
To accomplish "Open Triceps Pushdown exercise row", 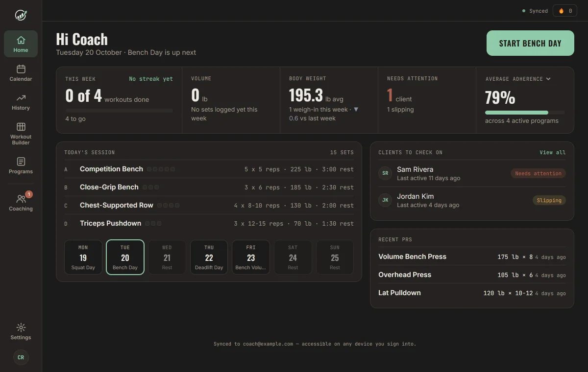I will click(209, 223).
